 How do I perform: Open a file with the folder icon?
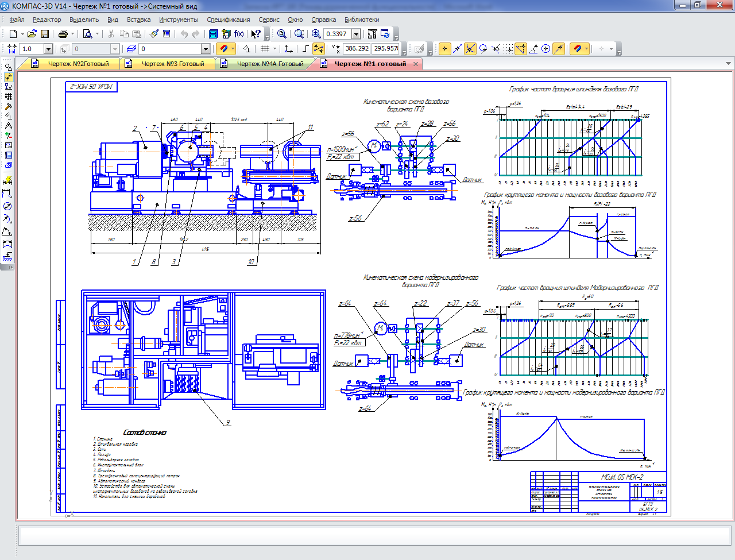(x=32, y=34)
